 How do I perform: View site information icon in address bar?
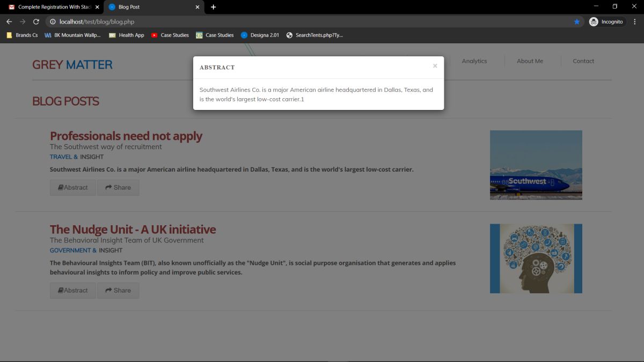53,22
